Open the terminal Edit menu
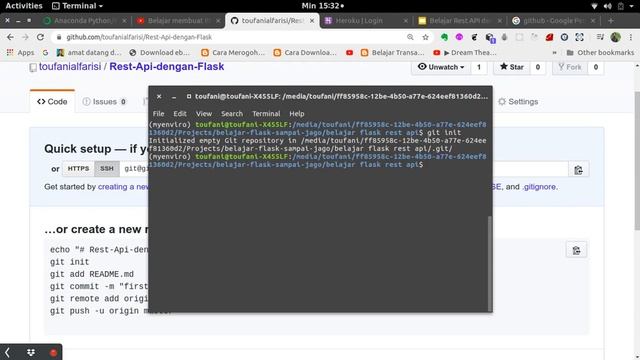Image resolution: width=640 pixels, height=360 pixels. pyautogui.click(x=180, y=114)
